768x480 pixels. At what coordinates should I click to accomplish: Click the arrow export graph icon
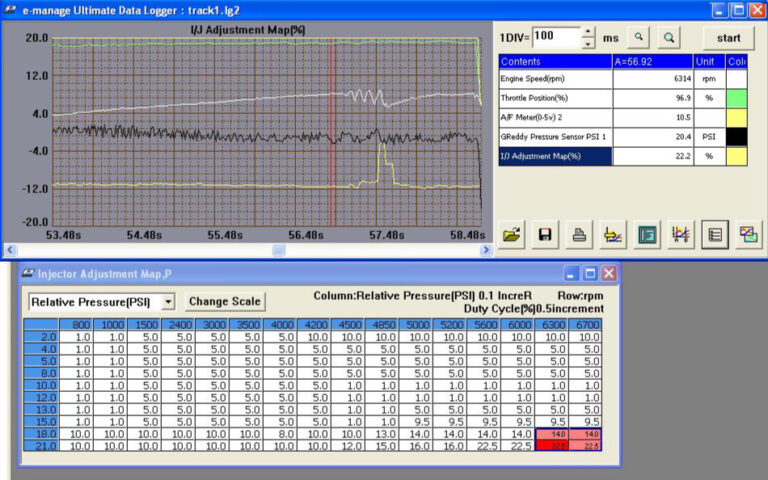613,235
